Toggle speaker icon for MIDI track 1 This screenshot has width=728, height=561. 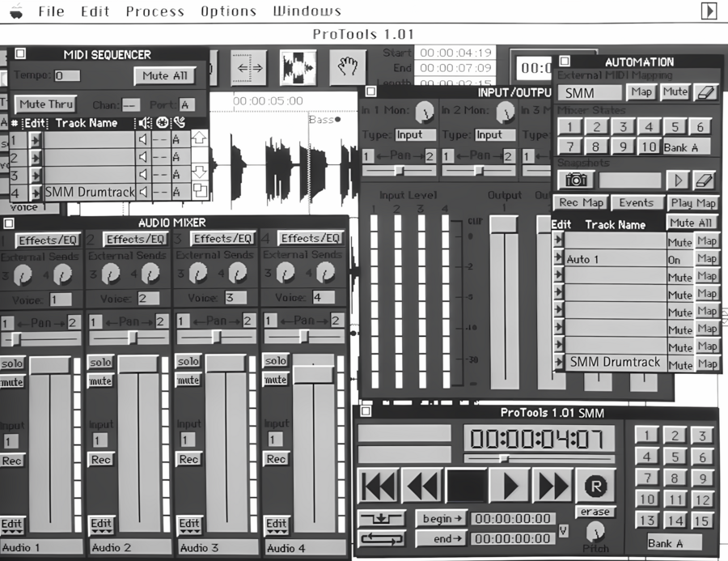click(x=143, y=139)
